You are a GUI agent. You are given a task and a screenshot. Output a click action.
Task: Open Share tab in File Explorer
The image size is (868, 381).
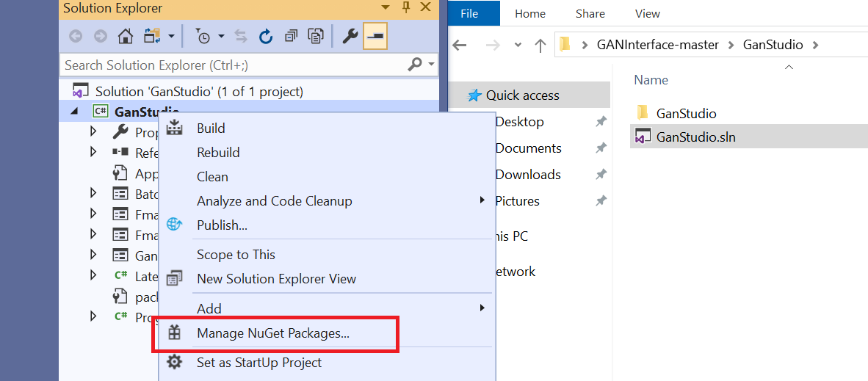point(590,14)
